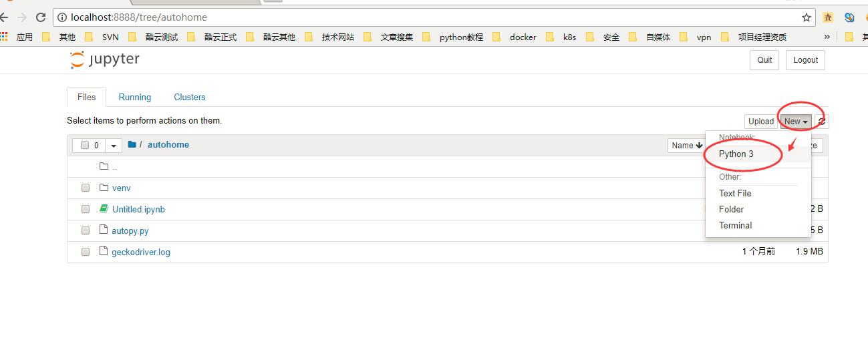The image size is (868, 346).
Task: Click the bookmark star icon in address bar
Action: (x=807, y=17)
